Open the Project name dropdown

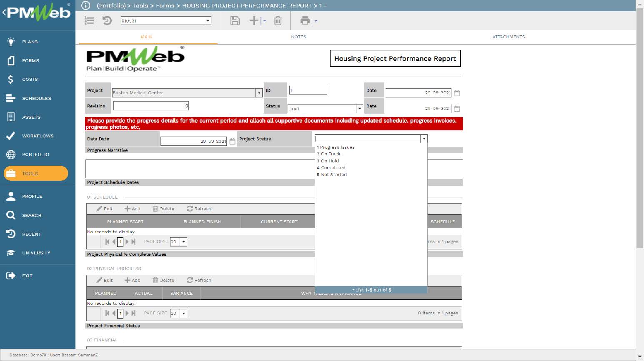click(x=259, y=93)
